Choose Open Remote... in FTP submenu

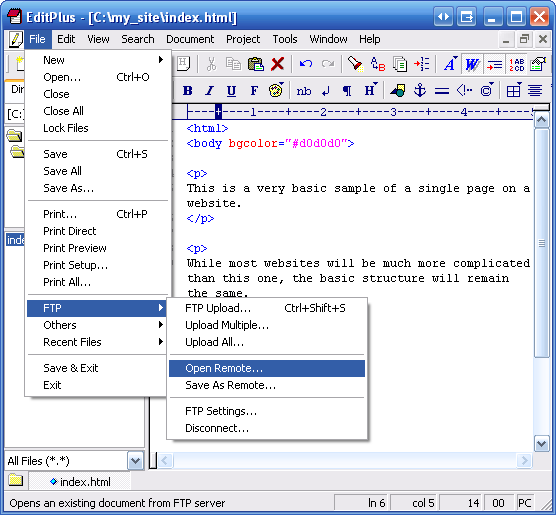pyautogui.click(x=267, y=368)
